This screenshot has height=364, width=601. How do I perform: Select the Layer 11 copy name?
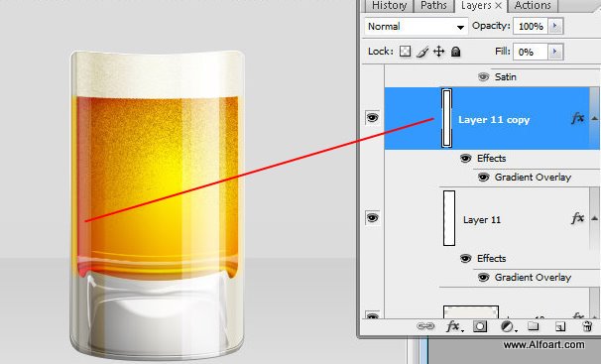pos(494,120)
